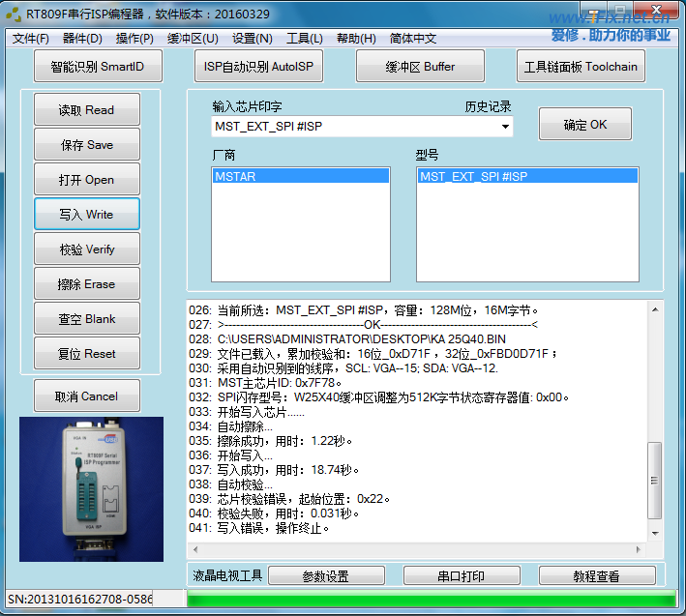Open the 工具(L) menu
Screen dimensions: 686x616
coord(305,39)
